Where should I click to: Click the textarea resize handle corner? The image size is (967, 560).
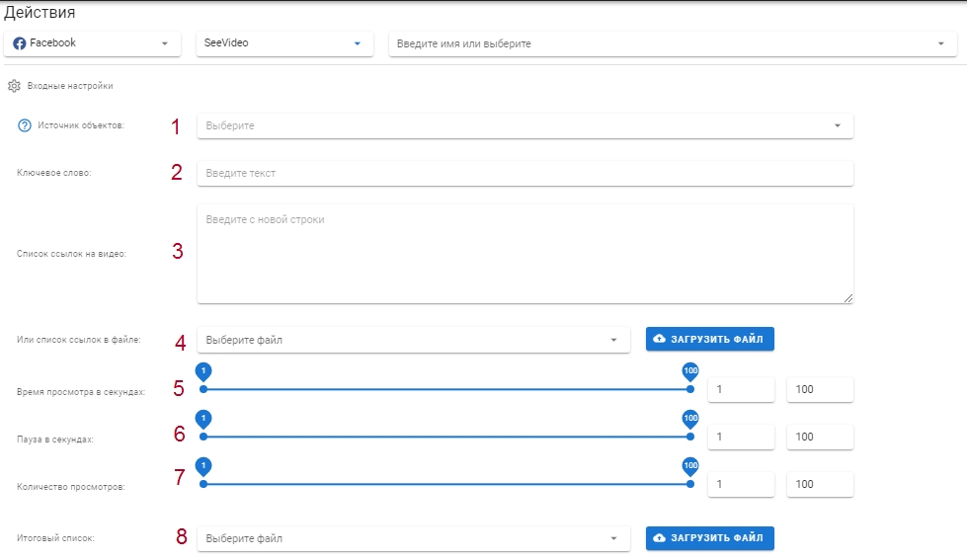point(848,298)
